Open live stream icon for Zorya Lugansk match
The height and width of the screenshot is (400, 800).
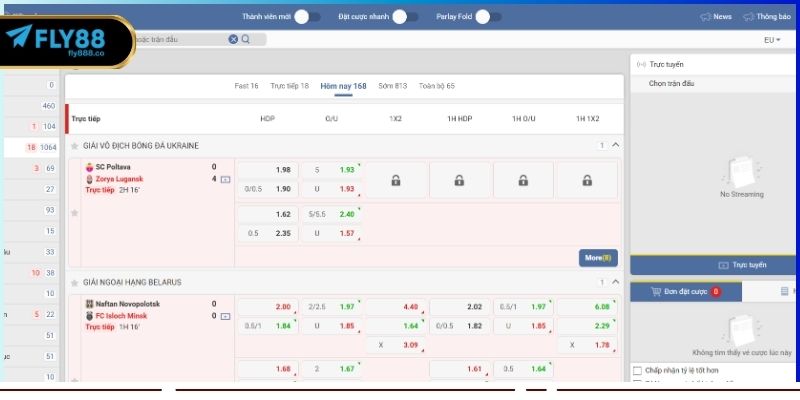tap(225, 180)
